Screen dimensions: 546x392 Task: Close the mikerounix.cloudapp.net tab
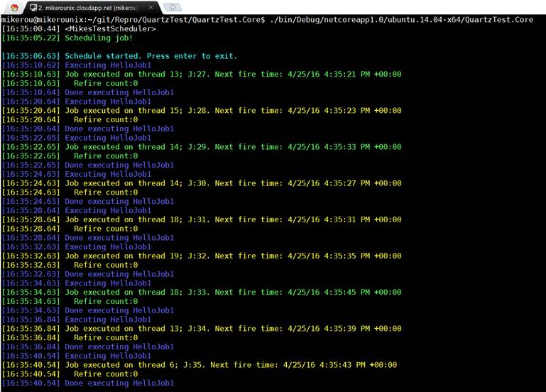coord(151,7)
